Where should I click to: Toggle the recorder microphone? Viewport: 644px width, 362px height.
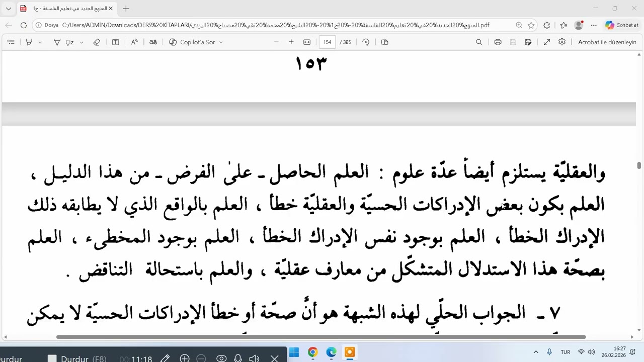[238, 358]
